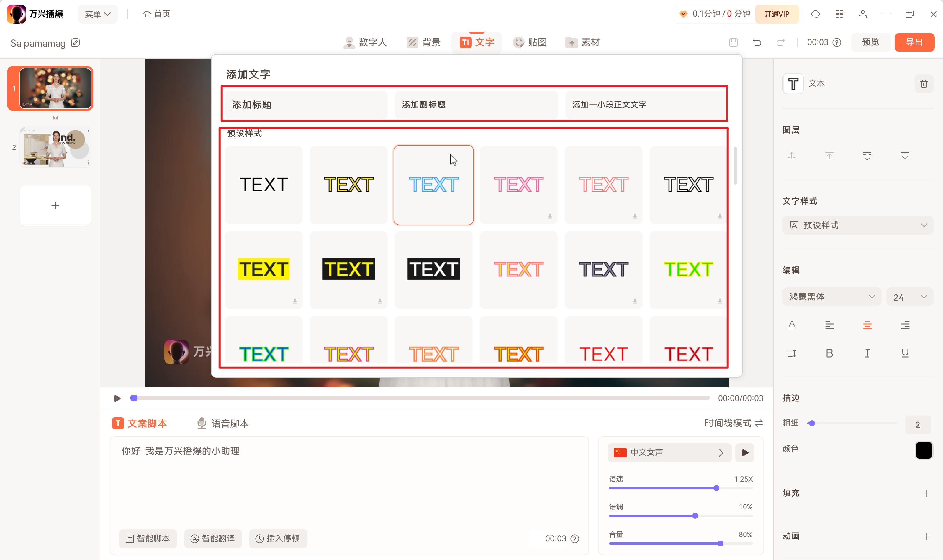Click the edit pencil icon beside project name
Screen dimensions: 943x560
[x=76, y=43]
